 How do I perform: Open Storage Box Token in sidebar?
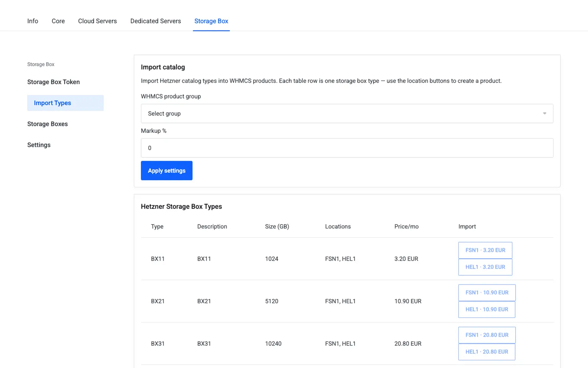(x=53, y=82)
